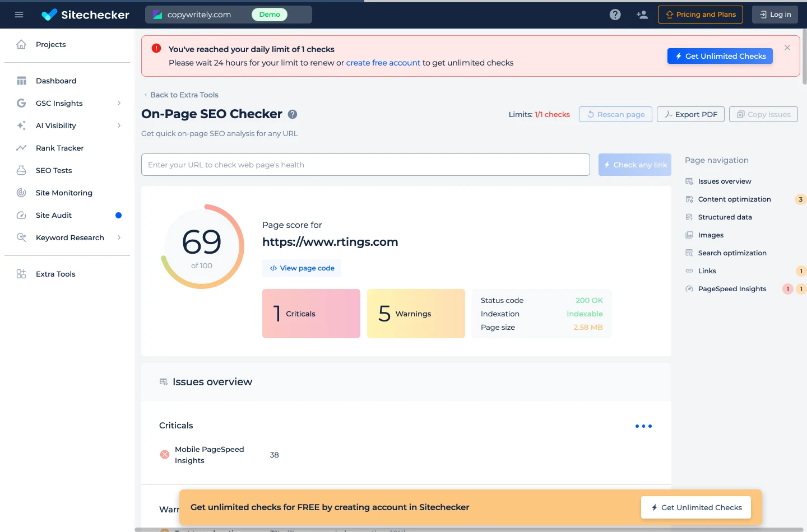807x532 pixels.
Task: Click Get Unlimited Checks in the orange bar
Action: point(696,507)
